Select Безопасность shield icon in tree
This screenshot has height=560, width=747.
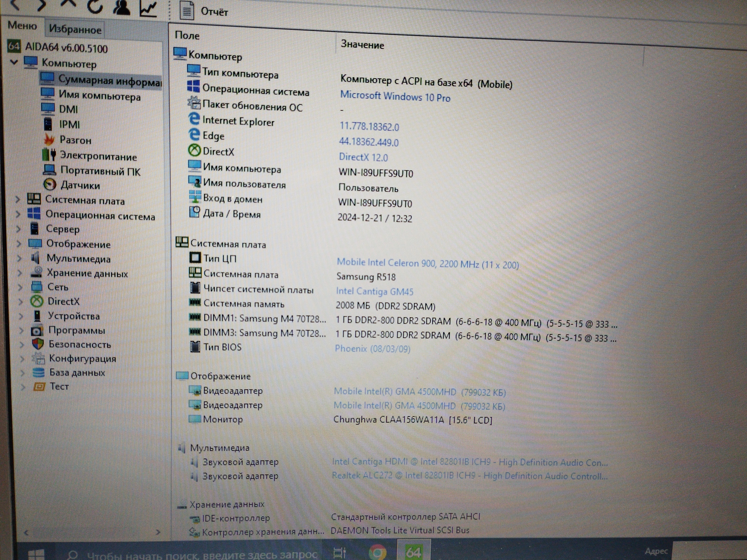[x=38, y=344]
